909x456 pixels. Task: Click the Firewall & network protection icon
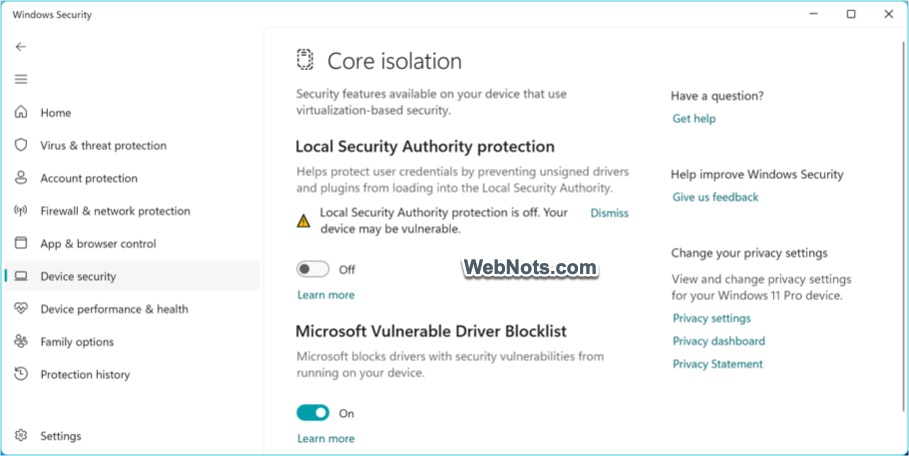click(21, 211)
